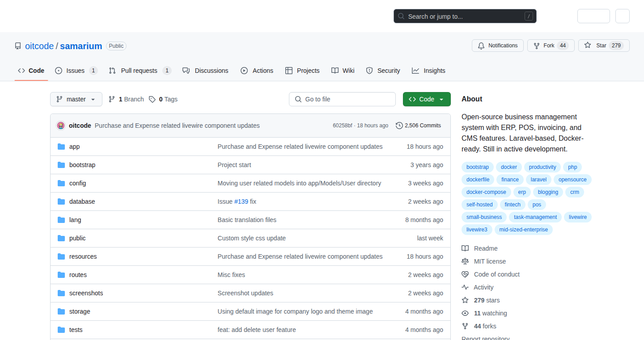Open the master branch dropdown
644x340 pixels.
click(x=76, y=99)
